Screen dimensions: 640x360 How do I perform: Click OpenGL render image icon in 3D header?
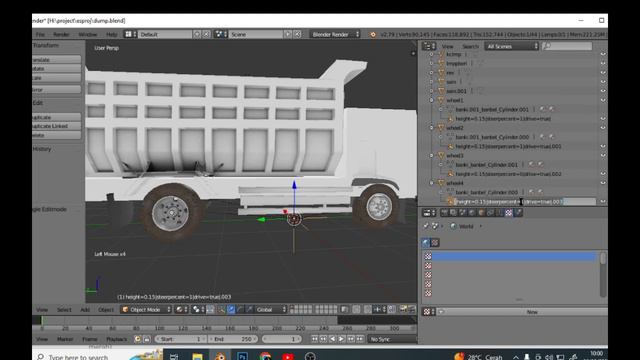click(403, 310)
